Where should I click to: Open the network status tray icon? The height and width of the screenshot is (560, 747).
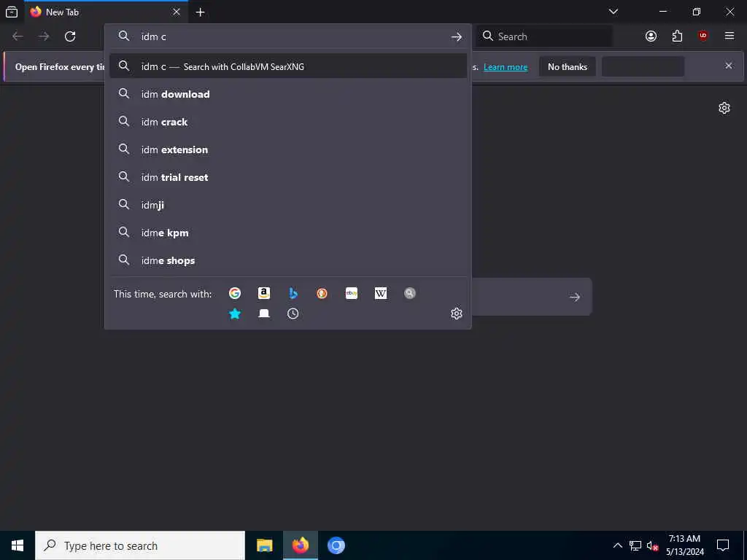pyautogui.click(x=635, y=545)
